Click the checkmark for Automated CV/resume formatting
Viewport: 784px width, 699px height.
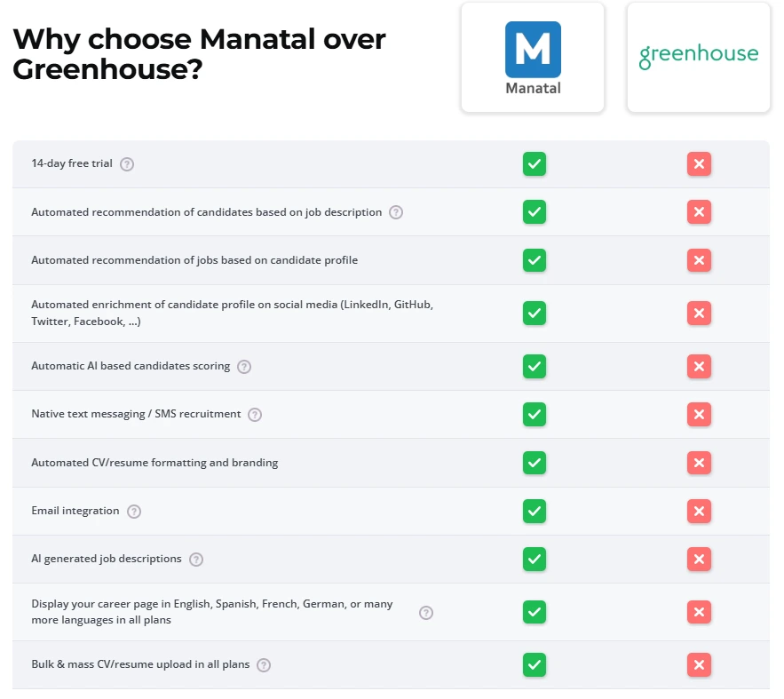pyautogui.click(x=534, y=462)
